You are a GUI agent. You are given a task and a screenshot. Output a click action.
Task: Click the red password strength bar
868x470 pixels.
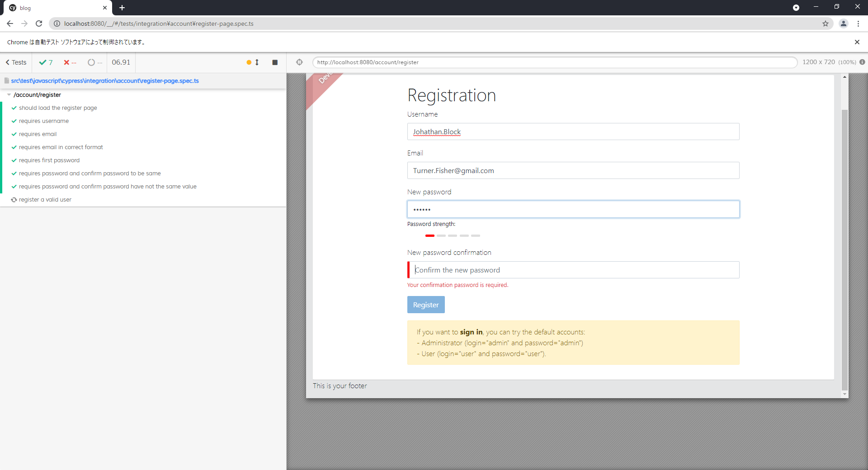coord(430,235)
